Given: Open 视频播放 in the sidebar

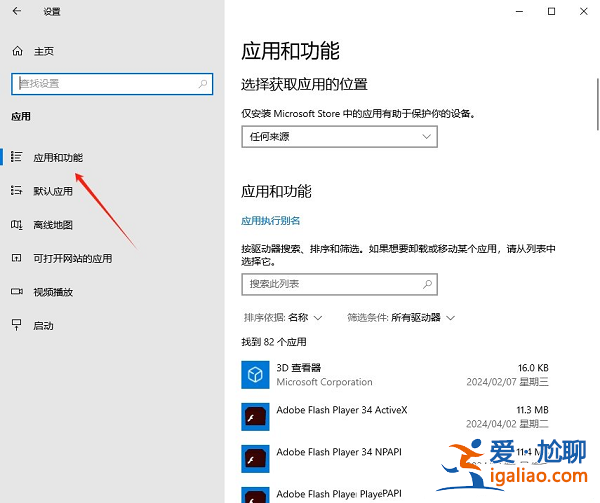Looking at the screenshot, I should [53, 292].
